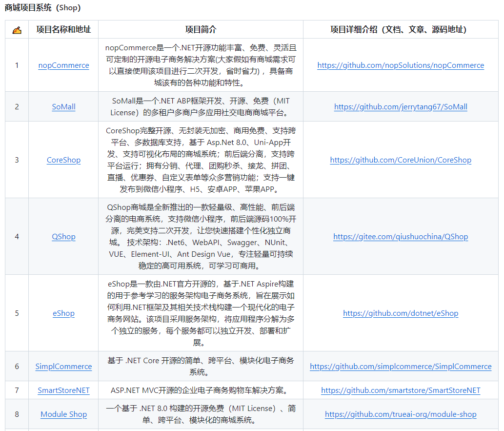The height and width of the screenshot is (431, 504).
Task: Select the heading 商城项目系统 (Shop)
Action: click(42, 7)
